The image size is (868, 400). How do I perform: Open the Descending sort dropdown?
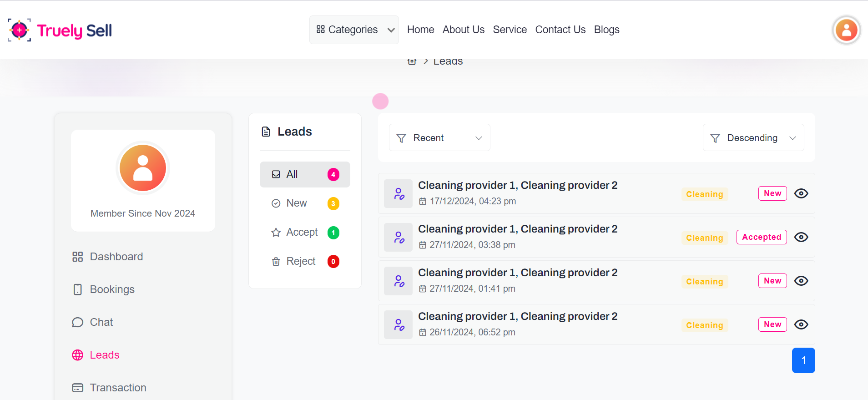(753, 138)
